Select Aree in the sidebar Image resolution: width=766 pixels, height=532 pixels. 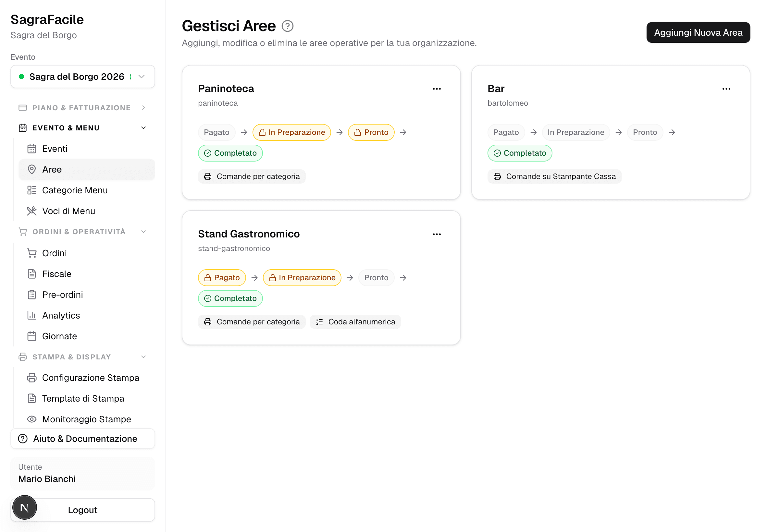click(x=87, y=169)
